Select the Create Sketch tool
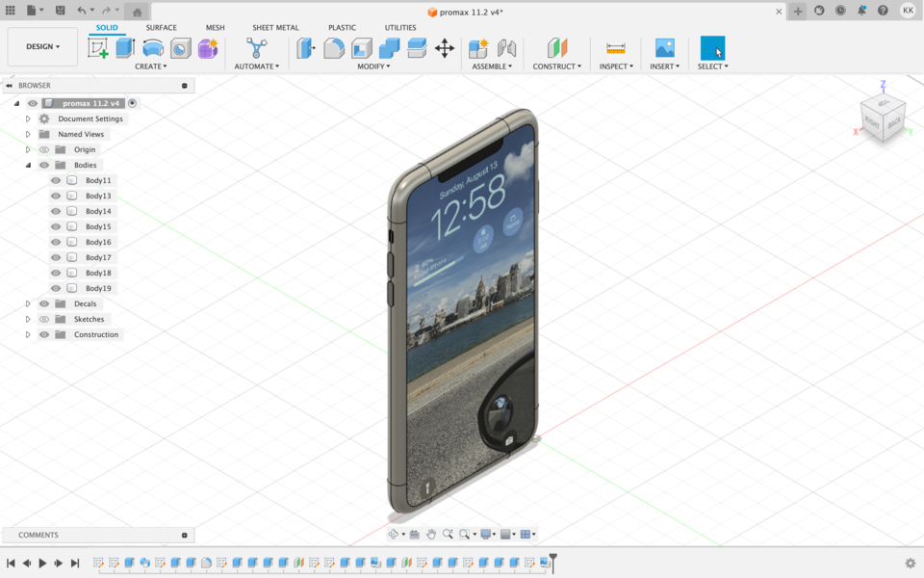This screenshot has height=578, width=924. tap(97, 48)
